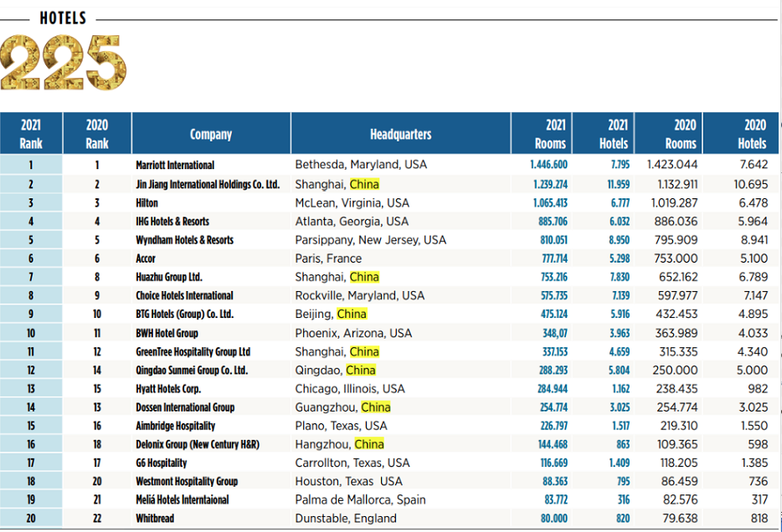782x532 pixels.
Task: Click the 2020 Rooms column header
Action: pyautogui.click(x=668, y=134)
